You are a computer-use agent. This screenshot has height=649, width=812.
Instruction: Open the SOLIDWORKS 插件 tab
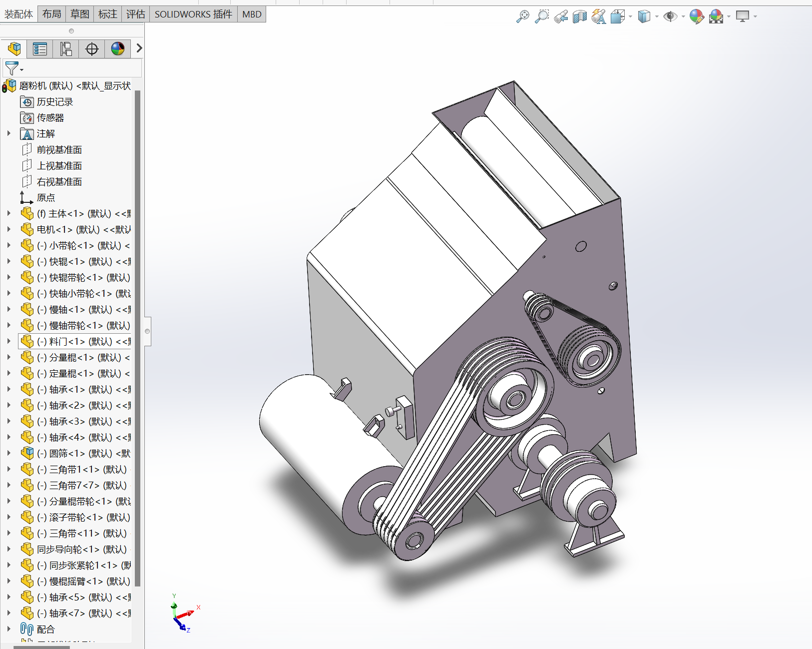[x=193, y=14]
